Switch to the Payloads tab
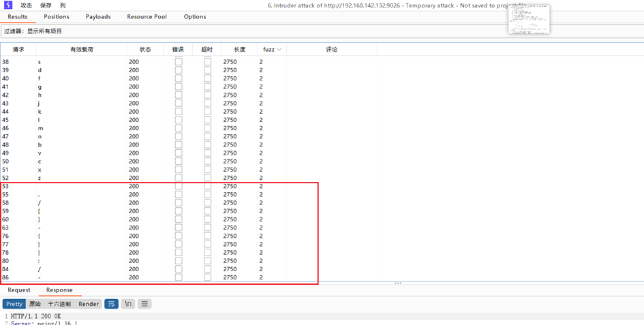Screen dimensions: 644x325 pyautogui.click(x=98, y=17)
